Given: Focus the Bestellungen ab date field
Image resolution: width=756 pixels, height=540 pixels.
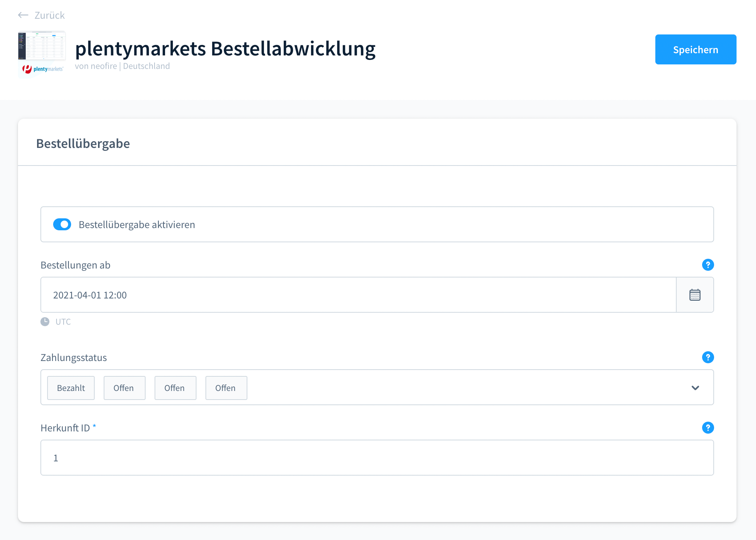Looking at the screenshot, I should pos(358,295).
